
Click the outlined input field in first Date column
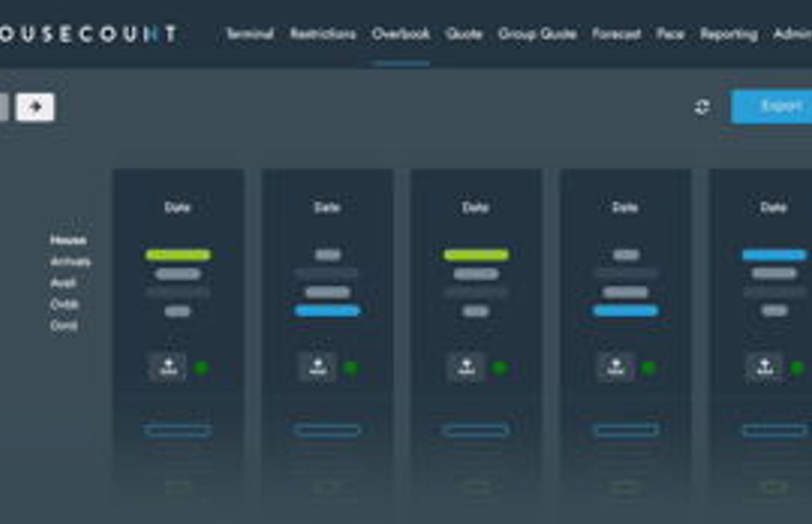[x=178, y=431]
